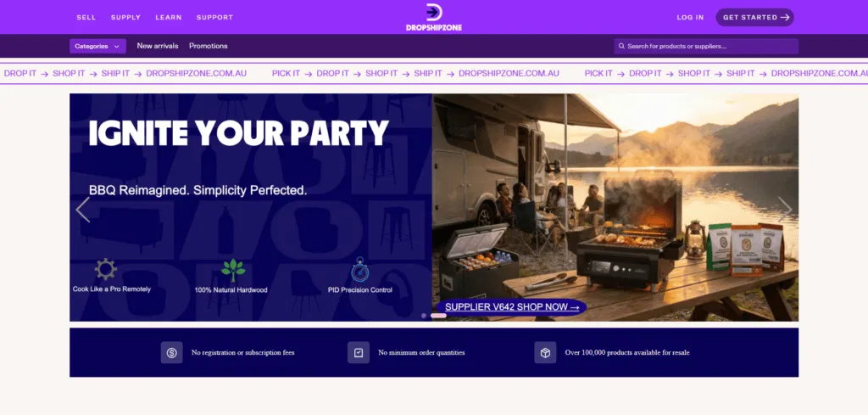Click the stopwatch PID Precision Control icon
Screen dimensions: 868x415
click(x=361, y=270)
